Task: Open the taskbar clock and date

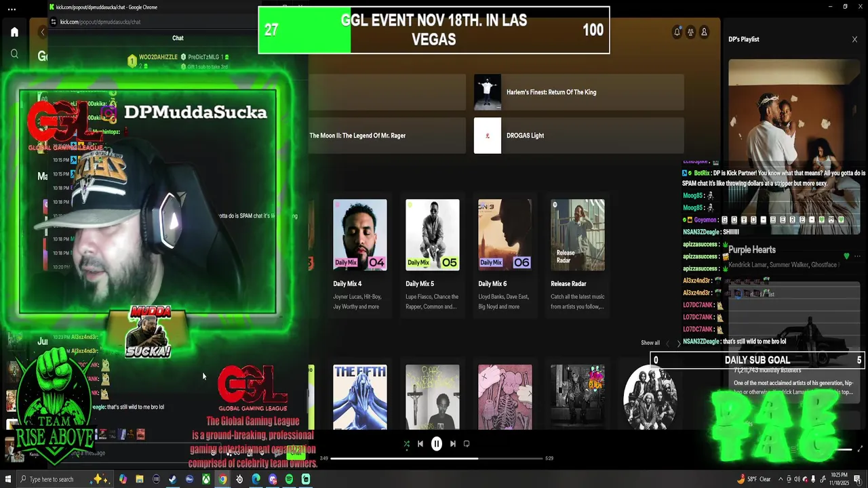Action: point(840,479)
